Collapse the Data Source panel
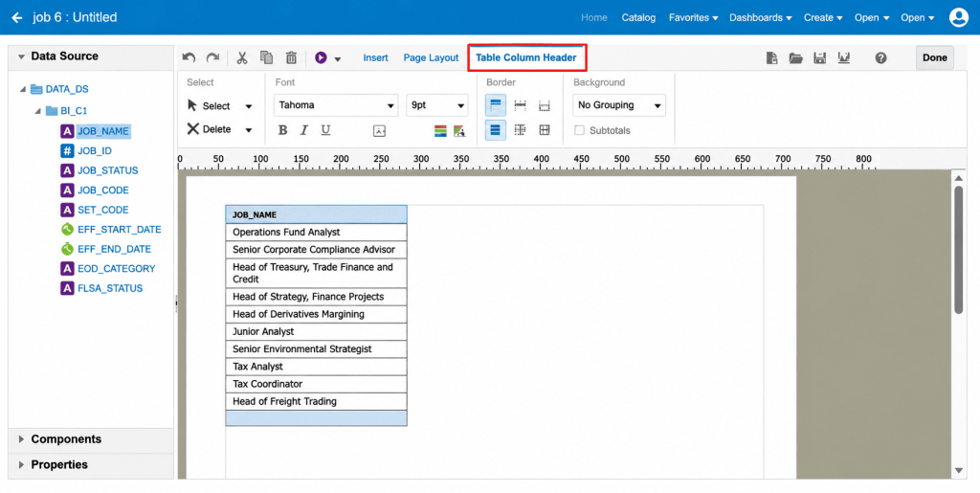 [x=21, y=56]
